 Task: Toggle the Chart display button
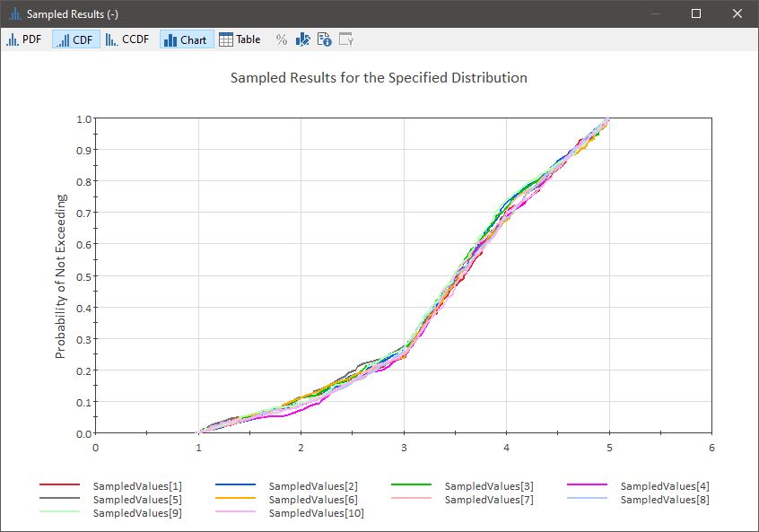tap(187, 39)
